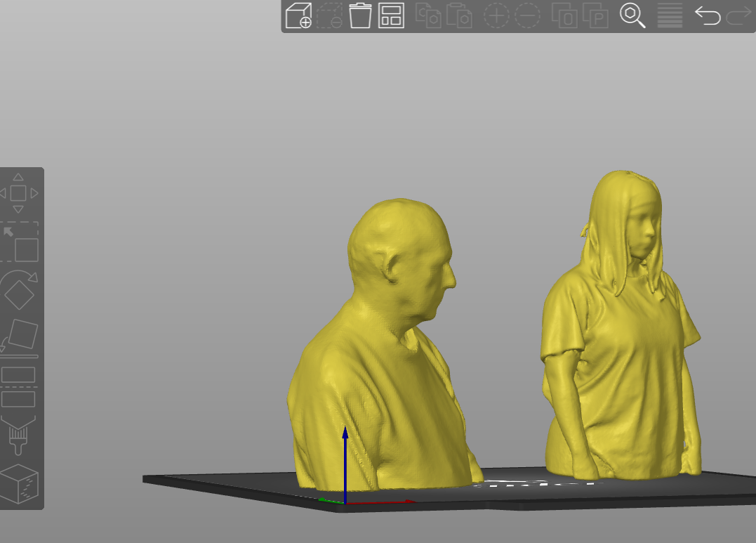Click the Delete all trash can icon
The width and height of the screenshot is (756, 543).
tap(360, 15)
